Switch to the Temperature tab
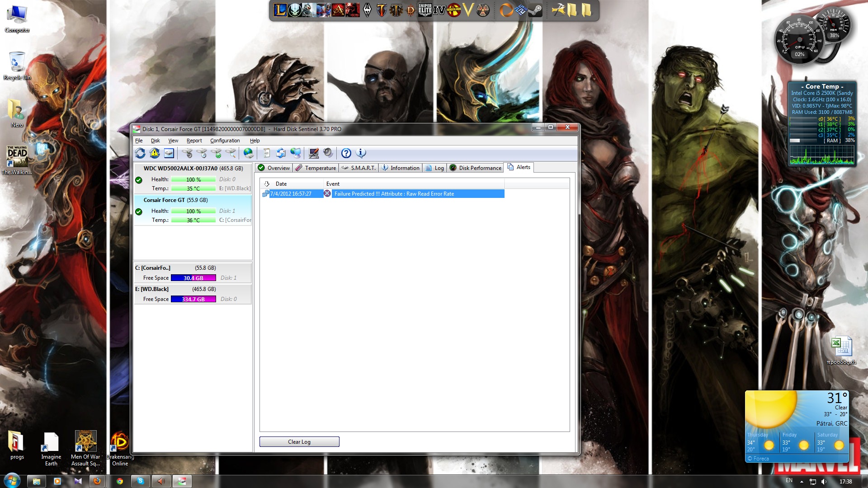Viewport: 868px width, 488px height. coord(316,168)
